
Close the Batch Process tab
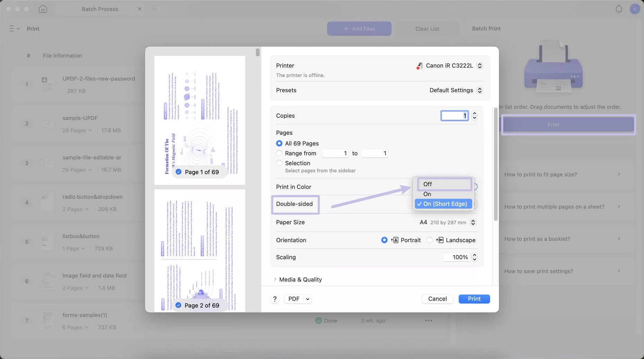coord(140,9)
